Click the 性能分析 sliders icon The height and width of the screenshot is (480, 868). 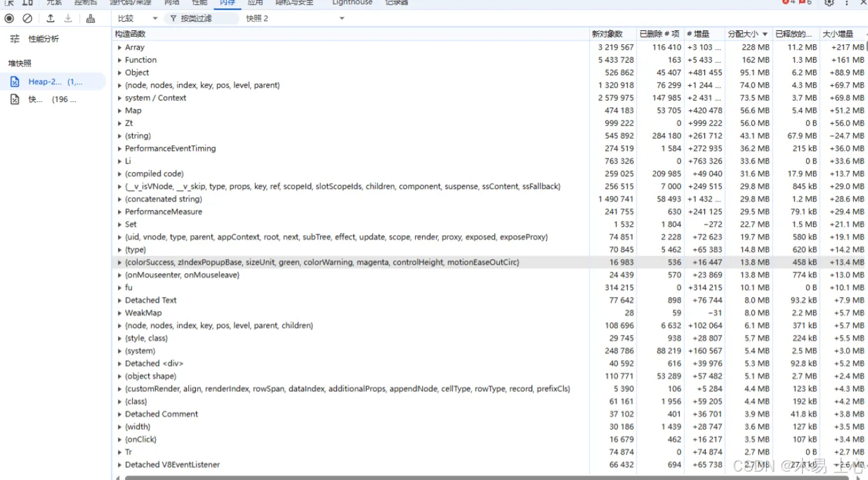pos(15,39)
